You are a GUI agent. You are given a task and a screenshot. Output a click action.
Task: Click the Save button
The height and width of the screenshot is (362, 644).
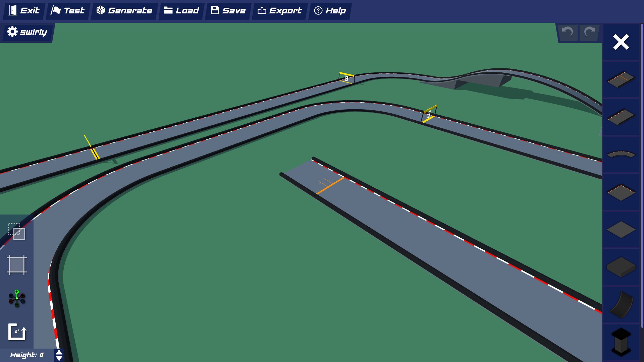pyautogui.click(x=227, y=10)
